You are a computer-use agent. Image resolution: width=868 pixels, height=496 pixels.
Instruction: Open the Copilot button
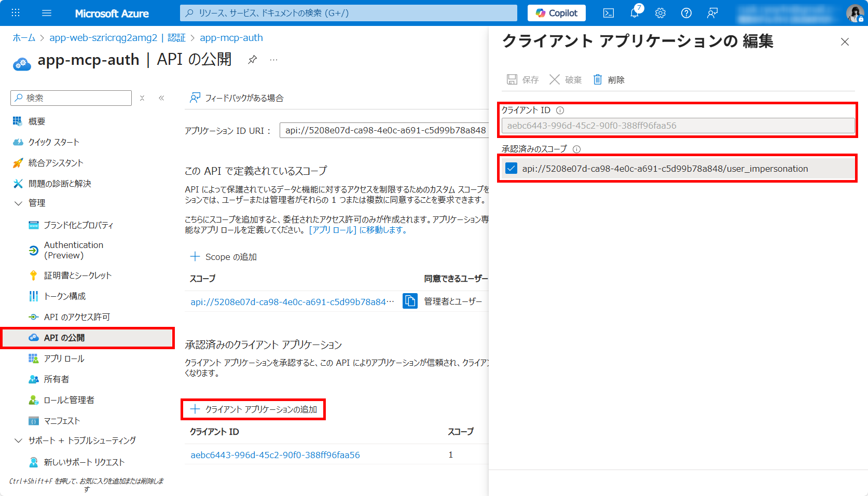(x=556, y=13)
